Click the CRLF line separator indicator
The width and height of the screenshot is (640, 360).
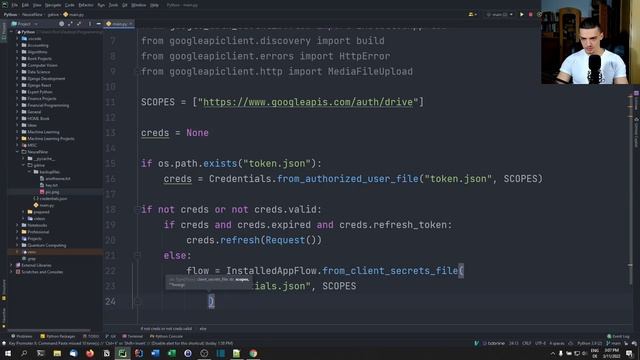pos(527,344)
